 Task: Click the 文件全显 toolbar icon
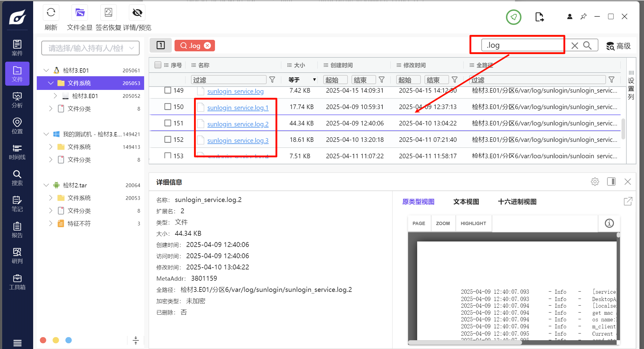80,12
